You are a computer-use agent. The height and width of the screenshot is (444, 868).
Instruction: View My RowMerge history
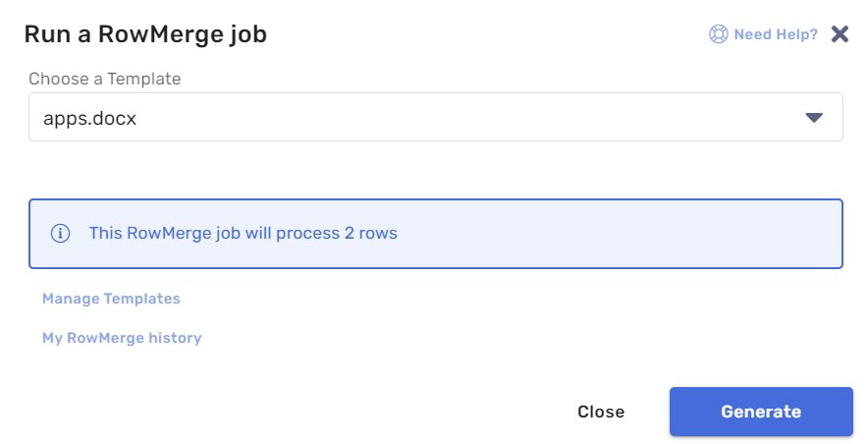(122, 338)
